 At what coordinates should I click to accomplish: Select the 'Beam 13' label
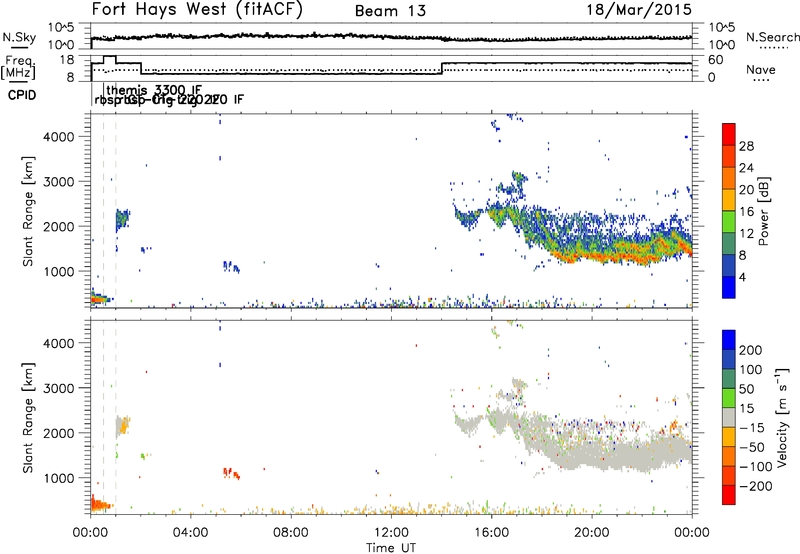click(390, 11)
